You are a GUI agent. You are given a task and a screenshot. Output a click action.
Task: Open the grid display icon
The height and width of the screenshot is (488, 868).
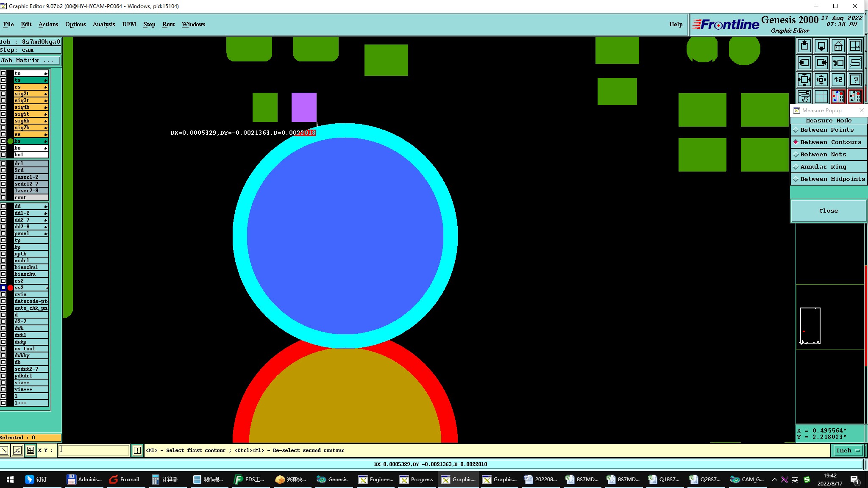click(x=821, y=97)
